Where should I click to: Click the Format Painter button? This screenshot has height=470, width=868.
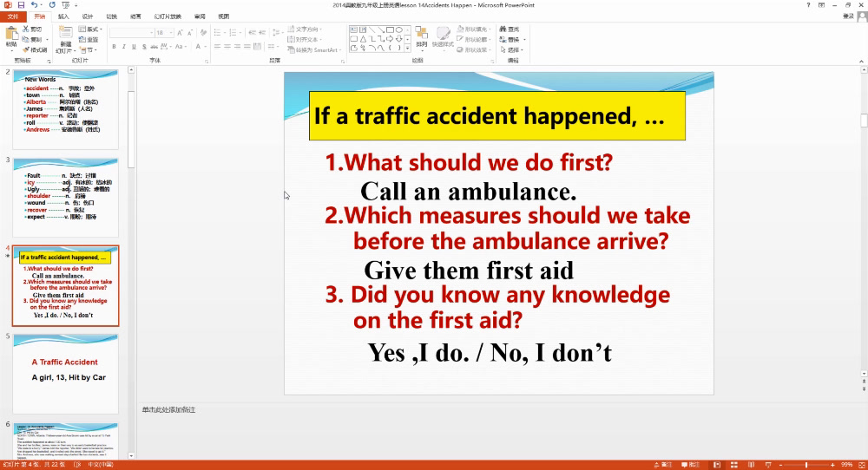click(36, 49)
